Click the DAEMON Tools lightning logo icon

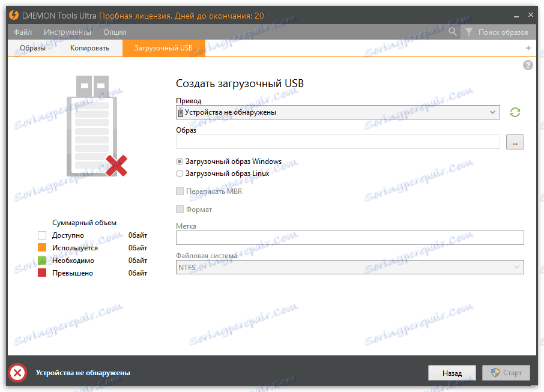[14, 15]
